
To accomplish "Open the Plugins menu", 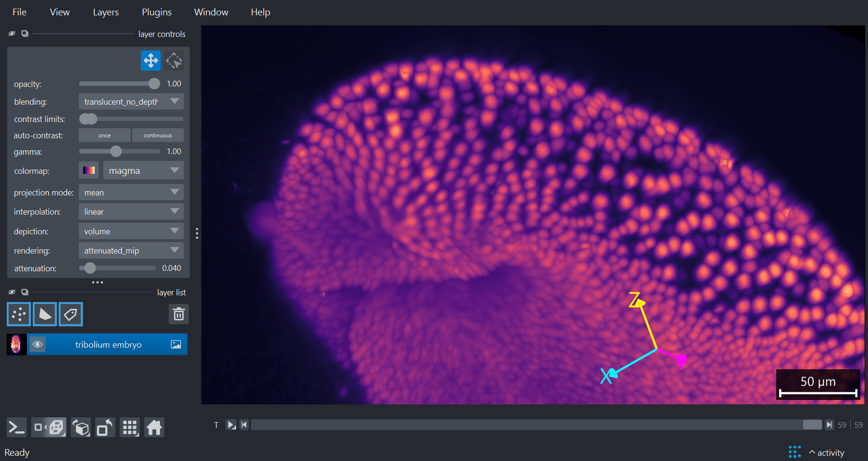I will pos(157,12).
